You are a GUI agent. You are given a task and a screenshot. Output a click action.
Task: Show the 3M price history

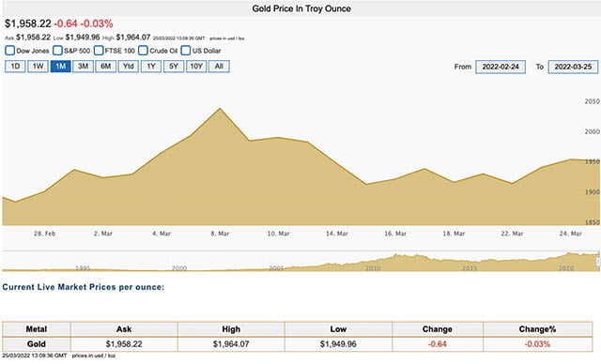coord(84,67)
